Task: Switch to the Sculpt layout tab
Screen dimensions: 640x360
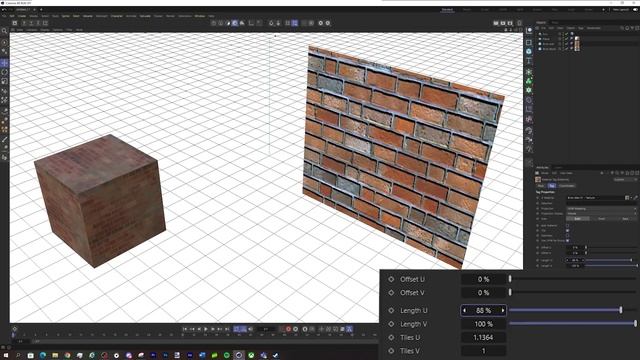Action: (484, 9)
